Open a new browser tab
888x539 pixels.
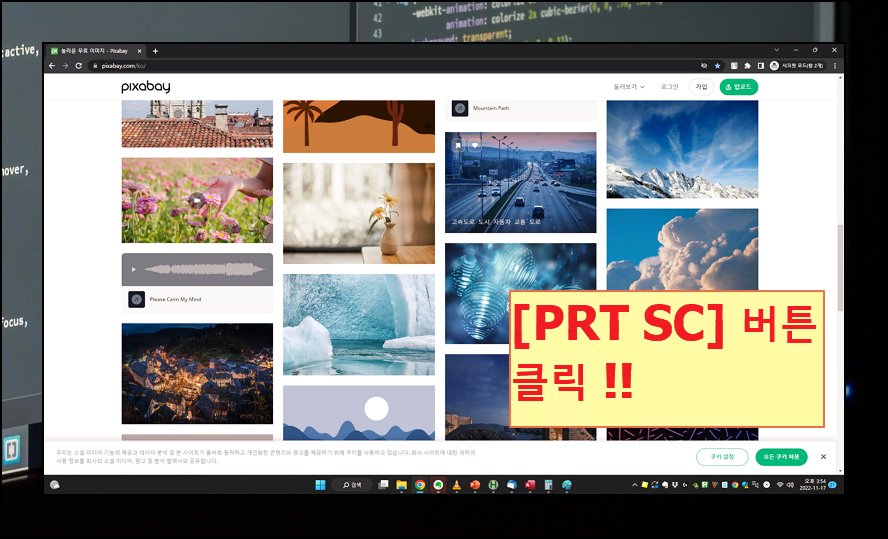(x=155, y=51)
